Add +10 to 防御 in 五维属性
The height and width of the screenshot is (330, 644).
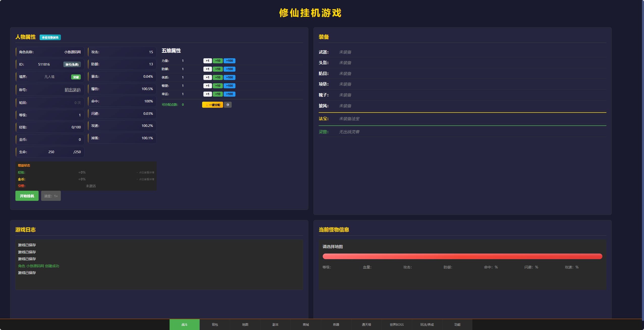click(218, 69)
